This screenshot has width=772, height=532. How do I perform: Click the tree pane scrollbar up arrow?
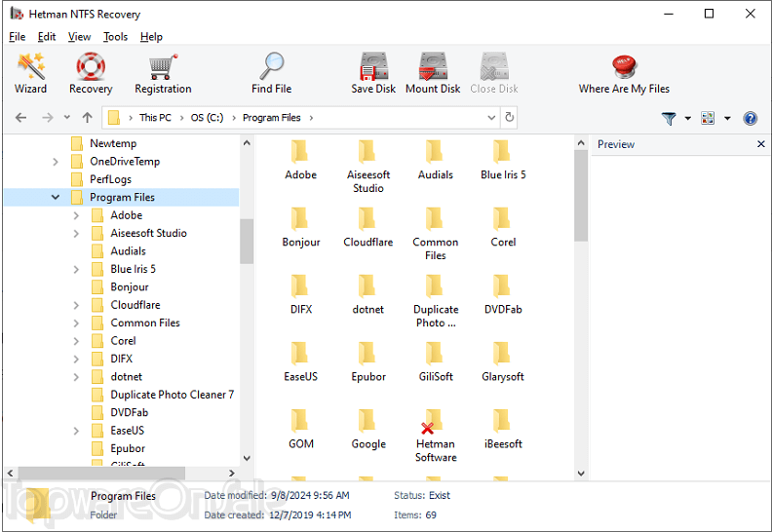[247, 143]
